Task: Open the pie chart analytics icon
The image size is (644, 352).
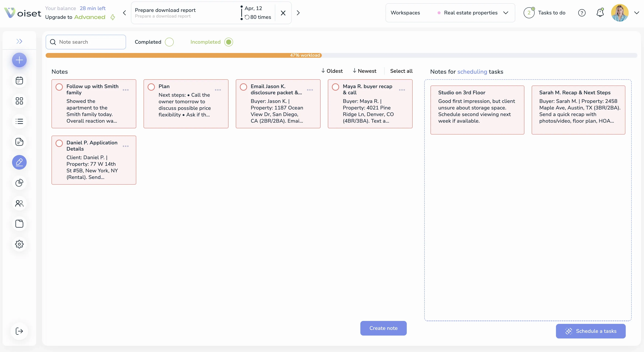Action: click(19, 183)
